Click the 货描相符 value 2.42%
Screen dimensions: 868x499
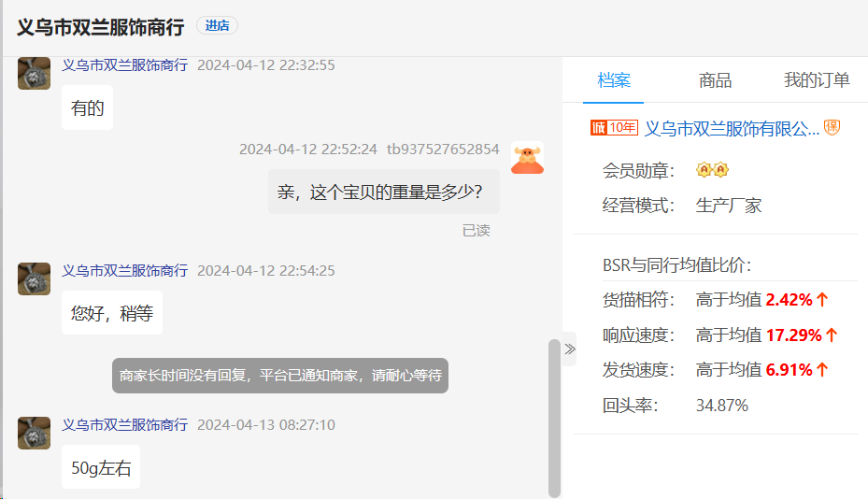[789, 300]
